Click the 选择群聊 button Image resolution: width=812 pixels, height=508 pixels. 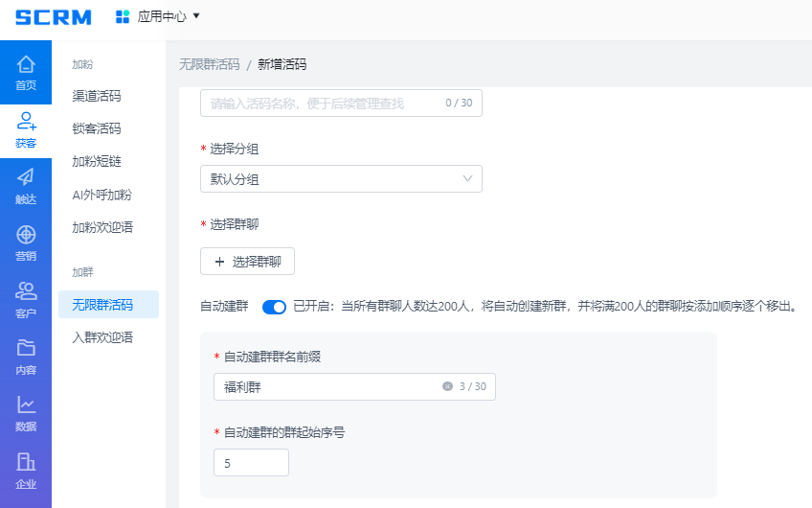point(247,262)
